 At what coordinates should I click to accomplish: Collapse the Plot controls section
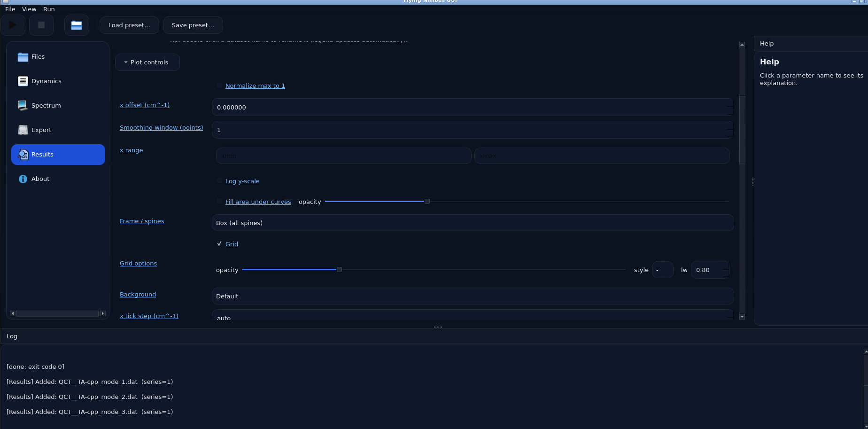click(x=147, y=62)
